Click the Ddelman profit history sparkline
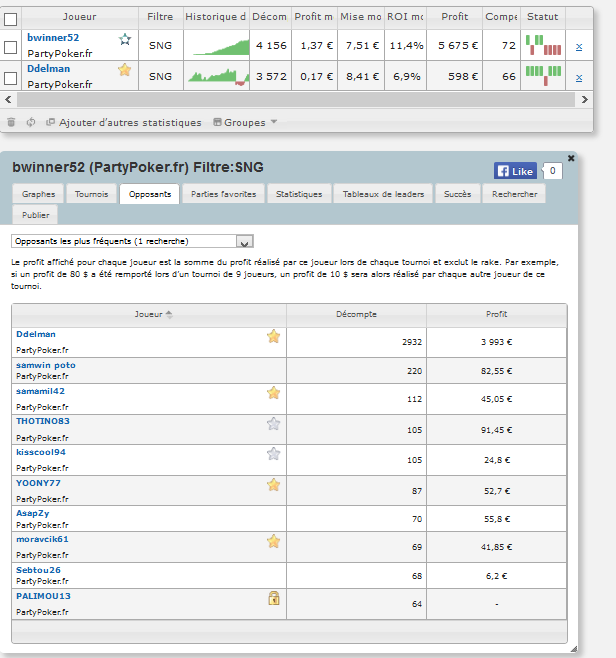The height and width of the screenshot is (658, 616). (219, 77)
